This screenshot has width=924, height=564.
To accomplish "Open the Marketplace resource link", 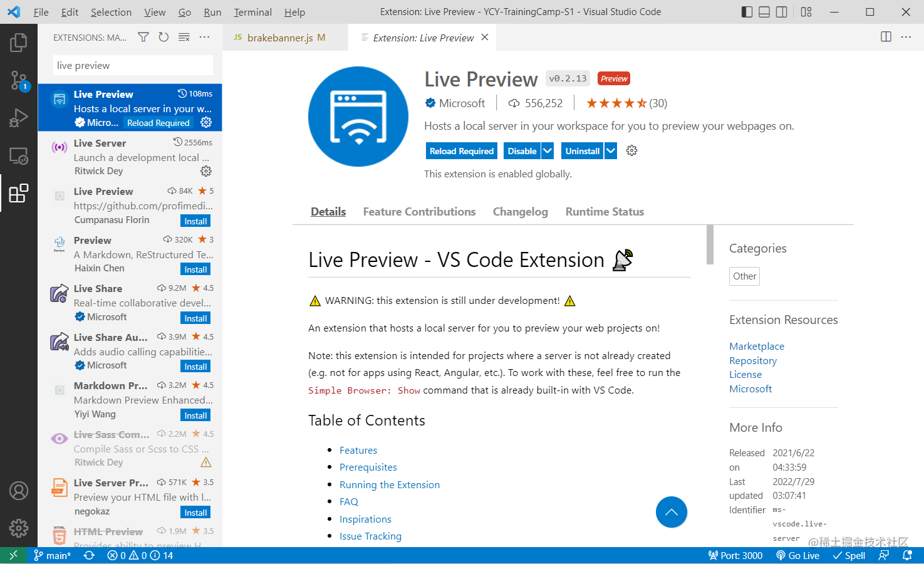I will (756, 346).
